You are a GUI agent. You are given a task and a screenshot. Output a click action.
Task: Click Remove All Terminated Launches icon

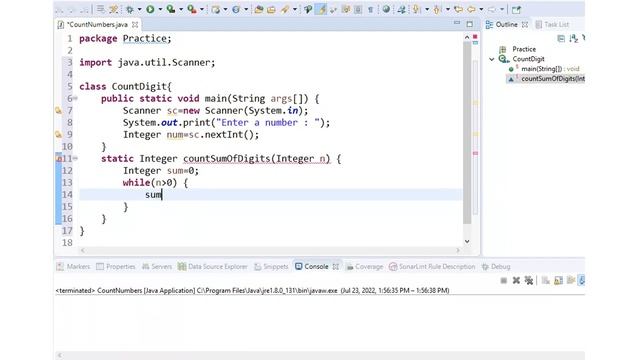(x=529, y=280)
